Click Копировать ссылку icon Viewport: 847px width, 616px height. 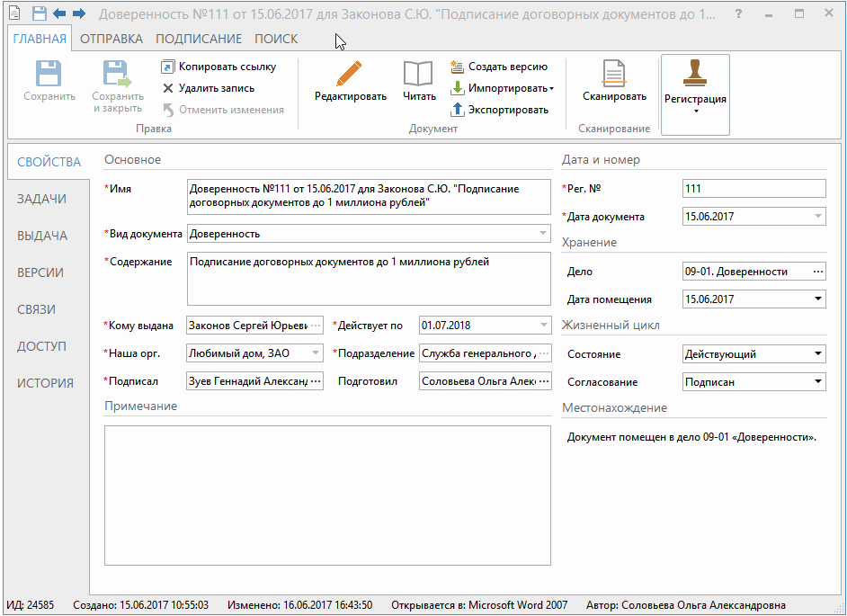pos(168,67)
